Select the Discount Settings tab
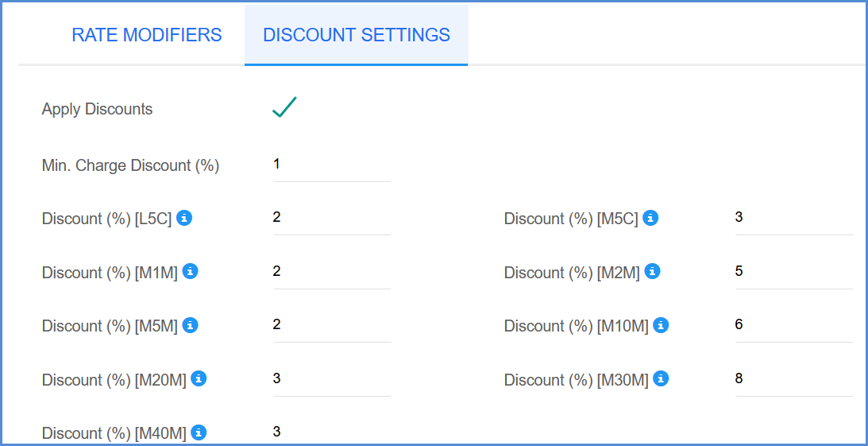This screenshot has height=446, width=868. [357, 35]
